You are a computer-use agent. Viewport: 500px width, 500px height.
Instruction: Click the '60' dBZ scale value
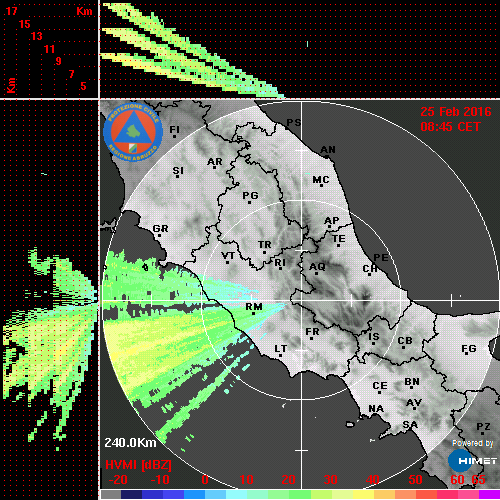pyautogui.click(x=457, y=480)
